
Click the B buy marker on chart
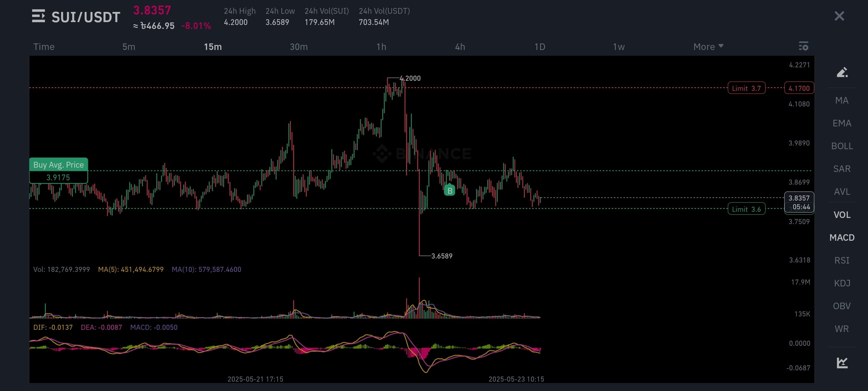[450, 190]
